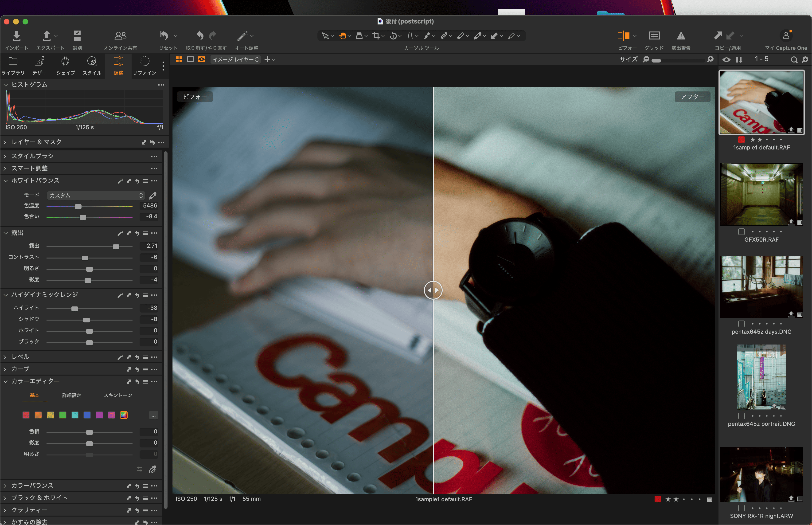Select the blue color swatch

coord(87,415)
